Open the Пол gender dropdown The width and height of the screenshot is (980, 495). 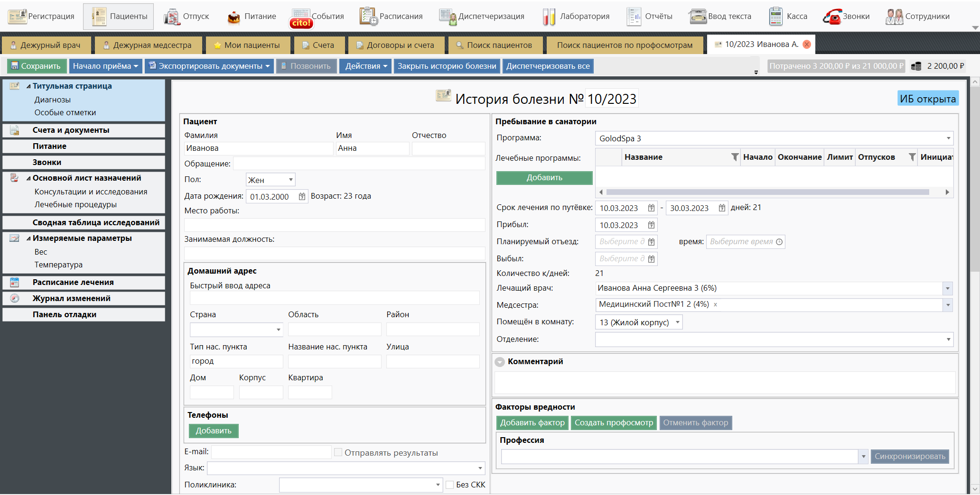290,180
